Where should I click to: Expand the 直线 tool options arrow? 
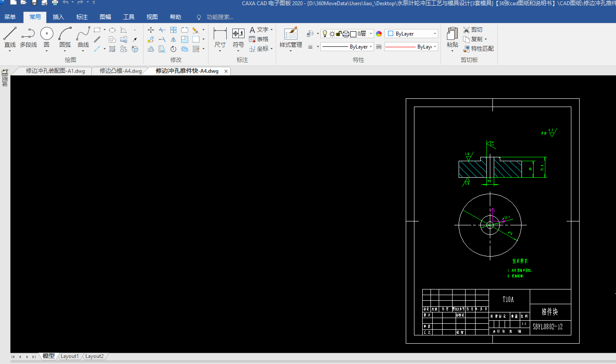coord(10,51)
